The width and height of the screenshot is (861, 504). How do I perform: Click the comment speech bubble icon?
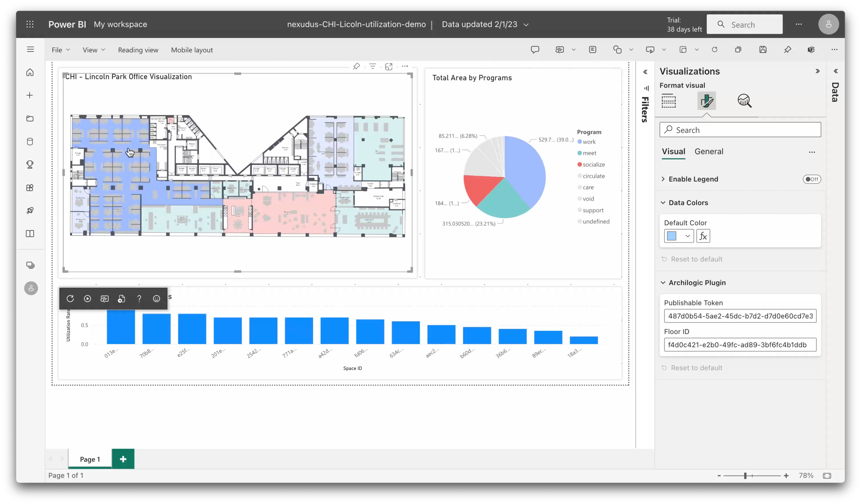535,50
